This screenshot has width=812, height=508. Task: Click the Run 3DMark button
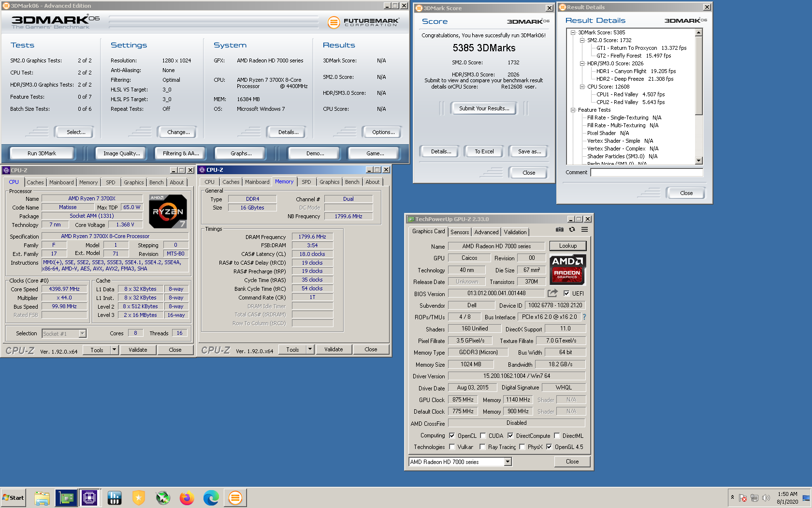click(42, 153)
